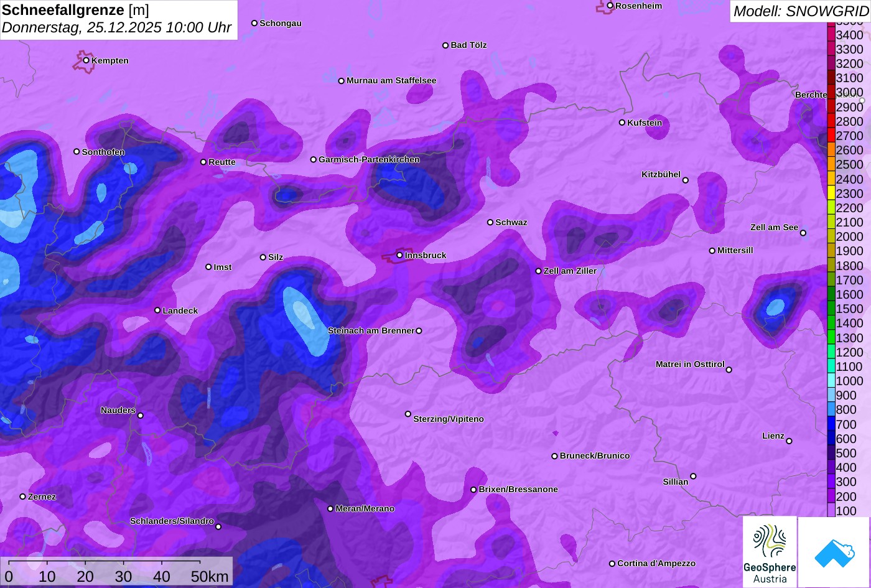Click the Zernez city label
Image resolution: width=871 pixels, height=588 pixels.
[42, 497]
